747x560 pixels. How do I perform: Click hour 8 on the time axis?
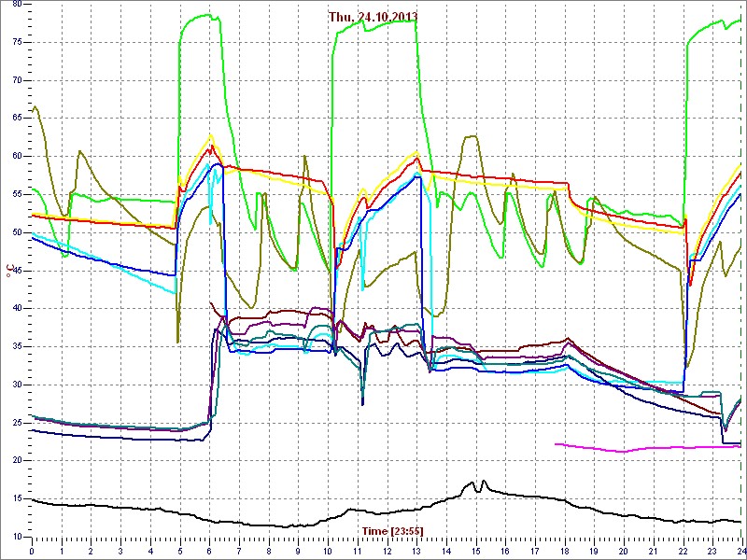pos(269,551)
